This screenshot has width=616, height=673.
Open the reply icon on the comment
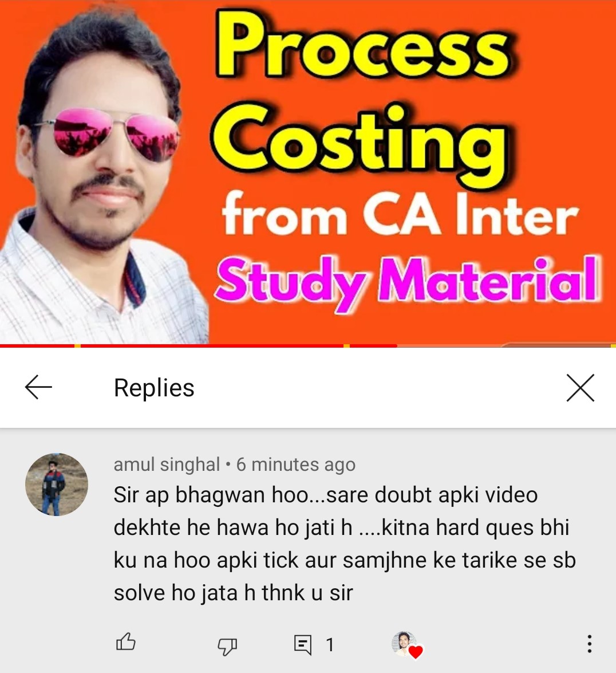click(x=303, y=645)
